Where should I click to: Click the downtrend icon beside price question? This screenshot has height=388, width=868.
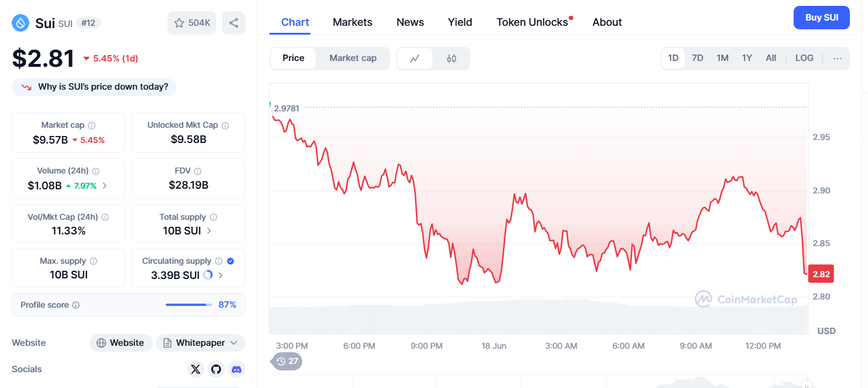[x=26, y=87]
